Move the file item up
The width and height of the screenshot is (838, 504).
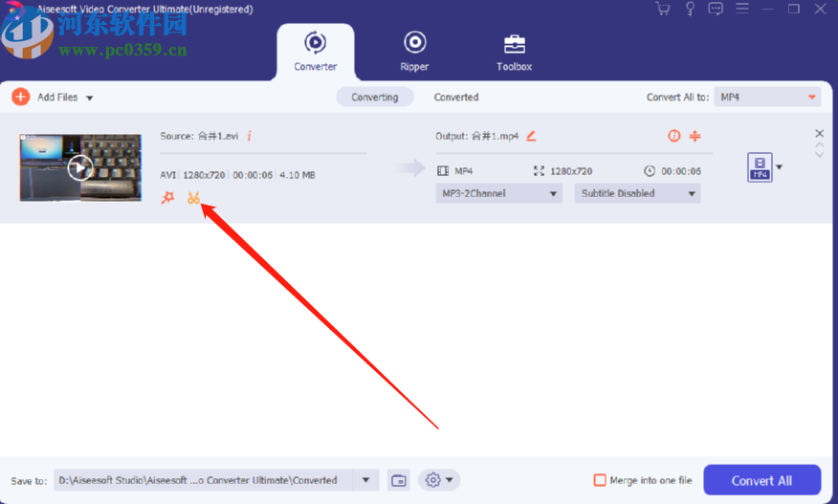tap(819, 145)
